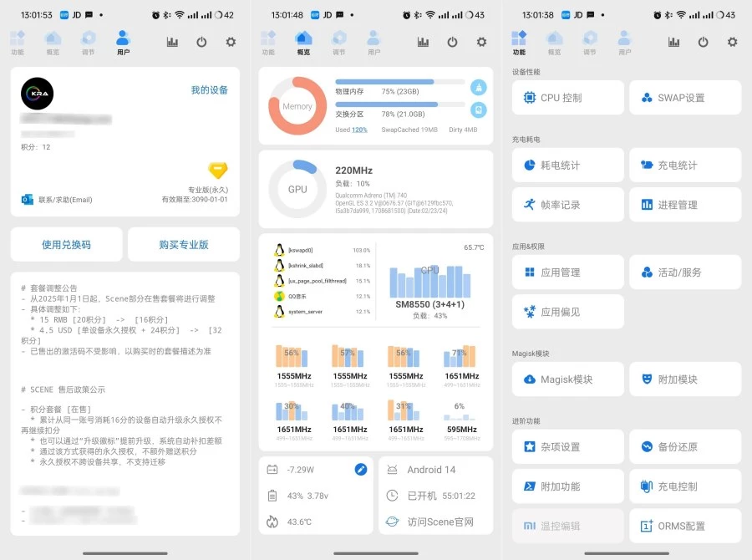Open the settings gear in toolbar
Screen dimensions: 752x560
coord(732,42)
